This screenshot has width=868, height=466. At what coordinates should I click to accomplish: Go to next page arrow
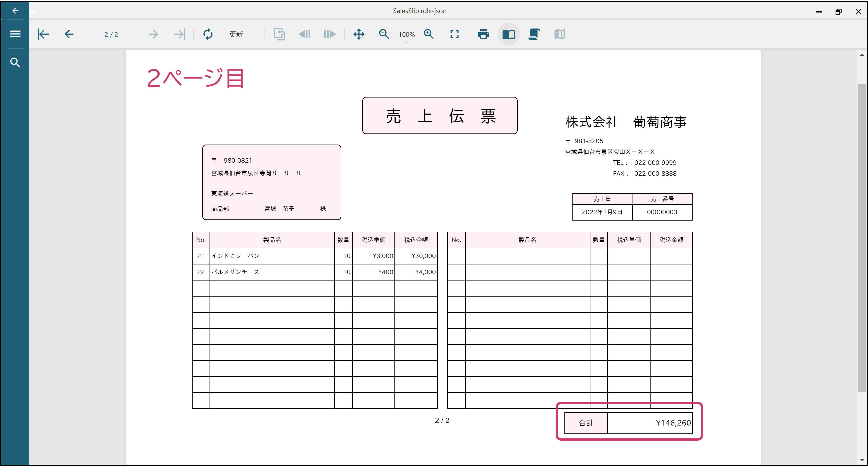pos(153,34)
